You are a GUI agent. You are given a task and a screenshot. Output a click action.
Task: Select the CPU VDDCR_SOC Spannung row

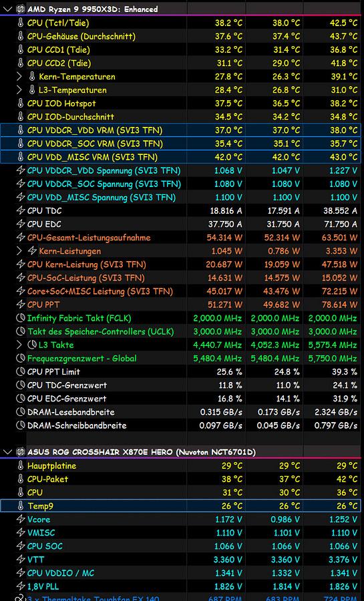click(182, 184)
